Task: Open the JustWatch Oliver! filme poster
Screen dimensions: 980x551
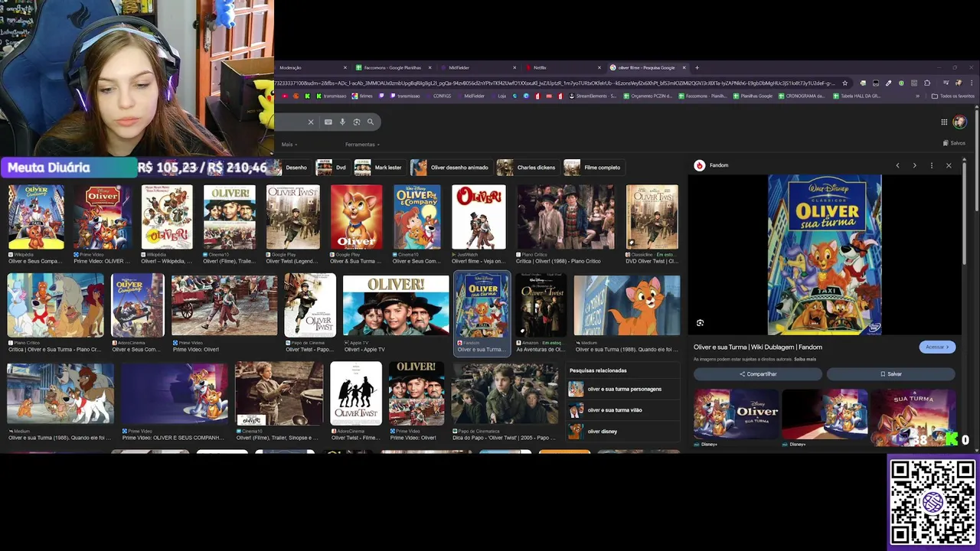Action: 479,217
